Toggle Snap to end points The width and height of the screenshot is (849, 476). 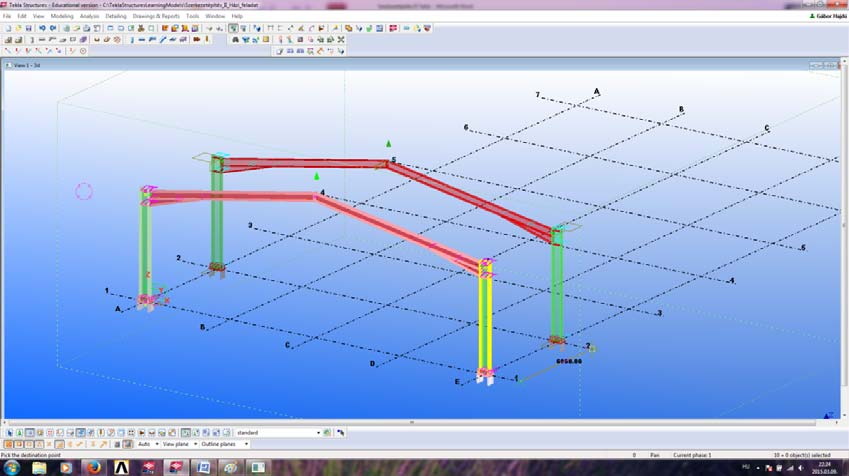(18, 444)
